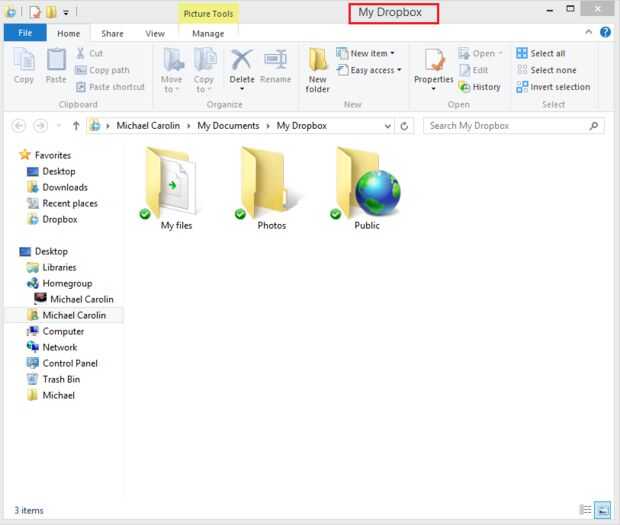Screen dimensions: 620x525
Task: Select Libraries in navigation pane
Action: pyautogui.click(x=51, y=267)
